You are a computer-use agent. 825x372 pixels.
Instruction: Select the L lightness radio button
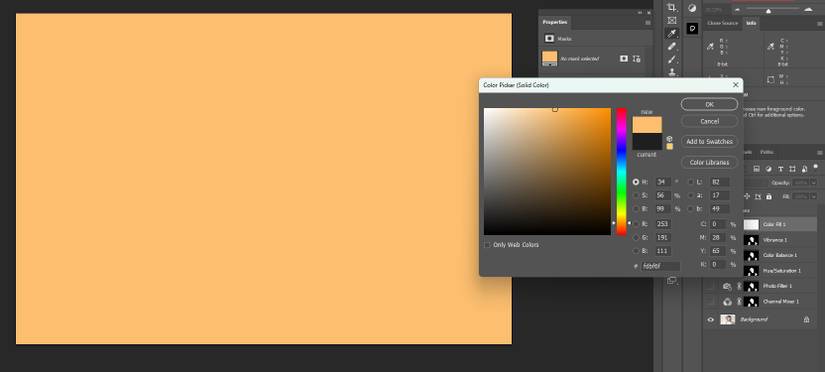(691, 182)
